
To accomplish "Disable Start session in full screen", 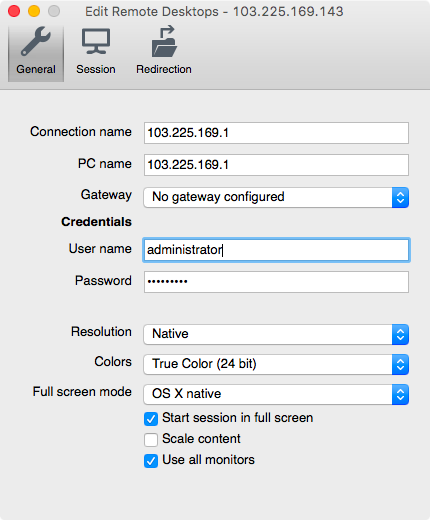I will tap(151, 419).
